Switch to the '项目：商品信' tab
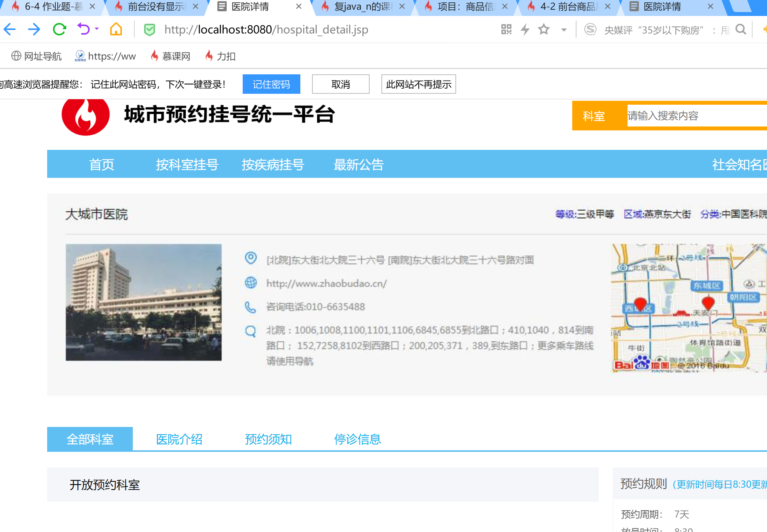Image resolution: width=767 pixels, height=532 pixels. 467,7
